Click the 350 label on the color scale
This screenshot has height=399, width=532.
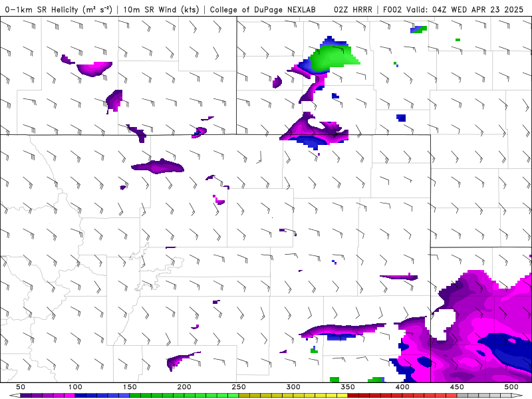click(x=347, y=387)
